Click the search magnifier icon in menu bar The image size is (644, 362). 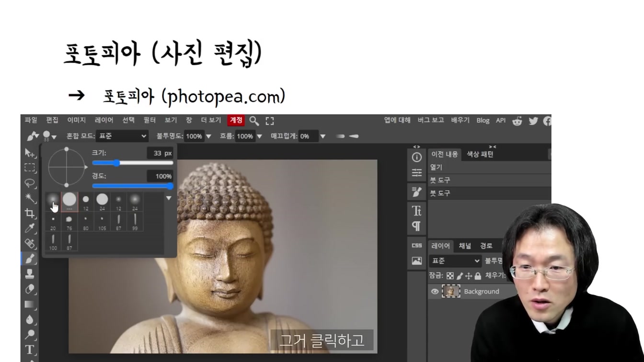[254, 121]
